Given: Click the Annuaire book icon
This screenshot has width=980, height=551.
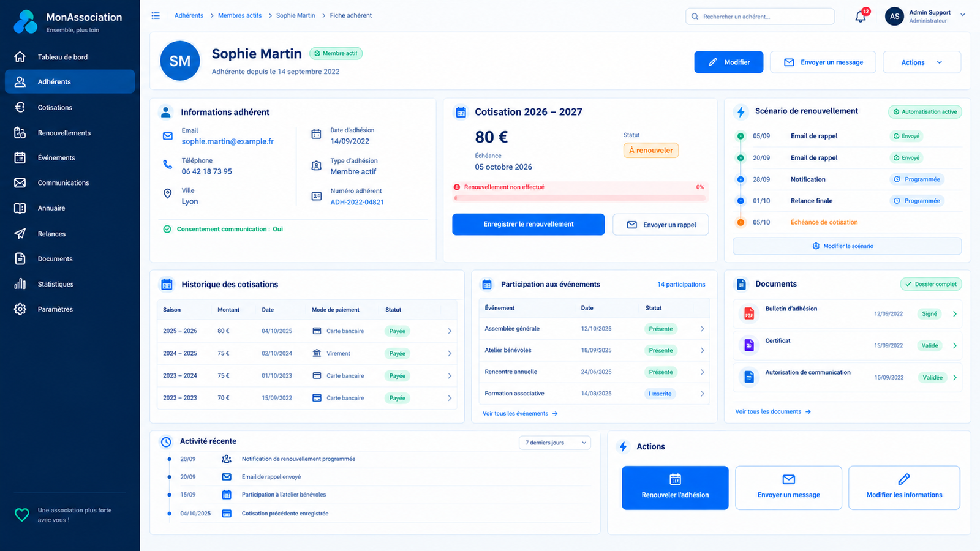Looking at the screenshot, I should [20, 208].
